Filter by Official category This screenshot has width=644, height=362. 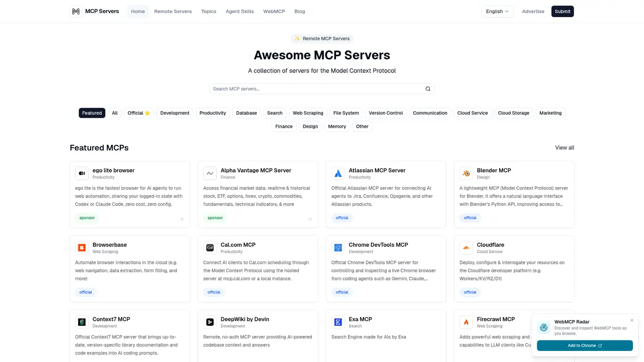pyautogui.click(x=139, y=113)
